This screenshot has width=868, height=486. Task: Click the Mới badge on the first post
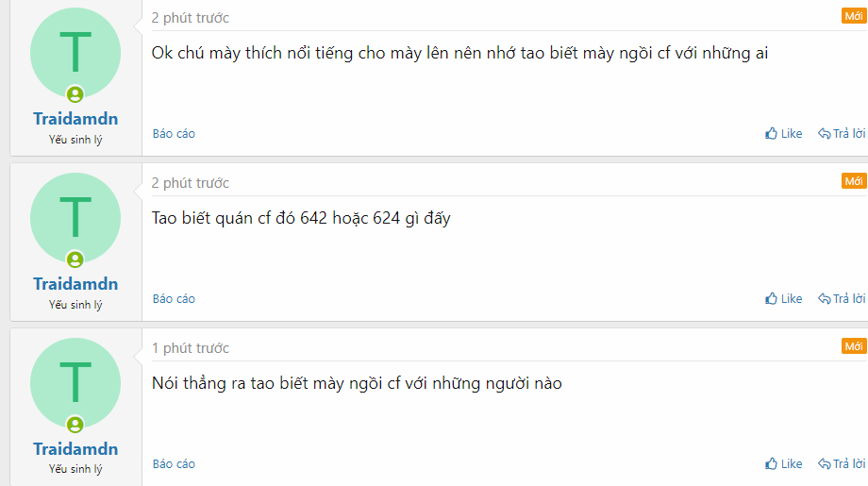854,16
